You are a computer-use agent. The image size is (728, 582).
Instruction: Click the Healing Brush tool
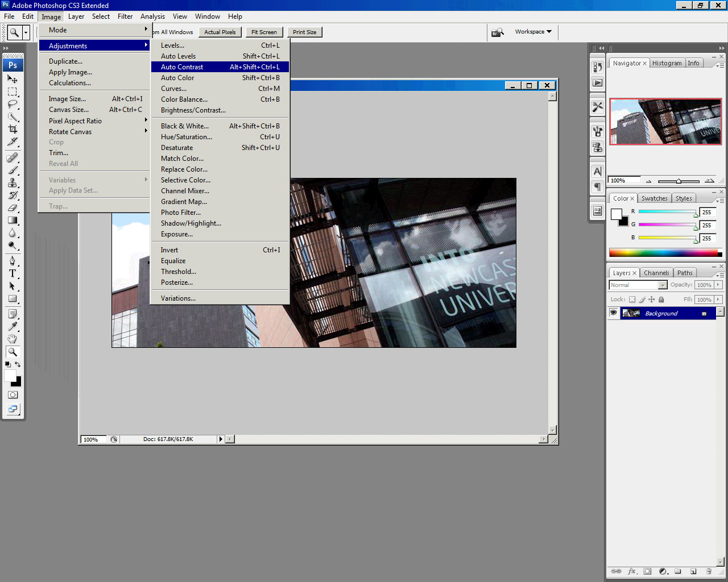tap(13, 157)
